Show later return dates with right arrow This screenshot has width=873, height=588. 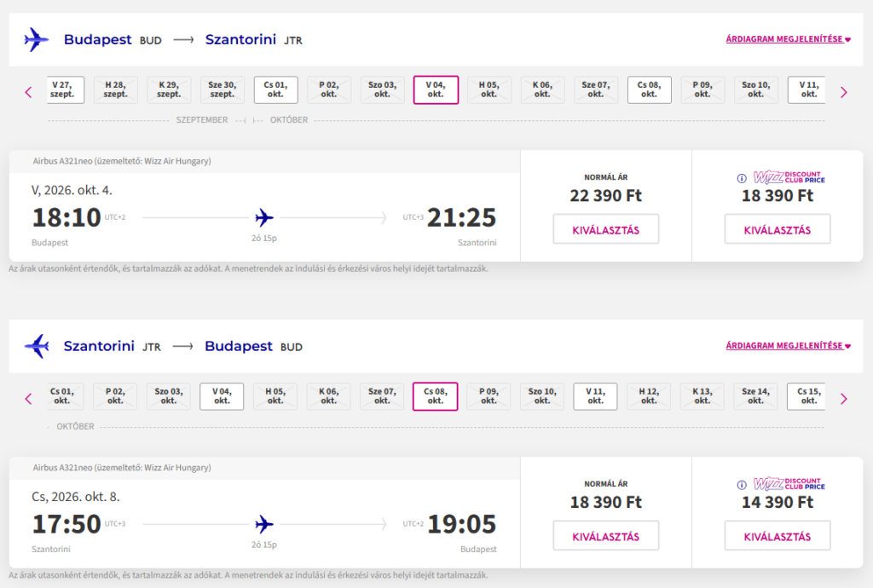click(x=844, y=398)
